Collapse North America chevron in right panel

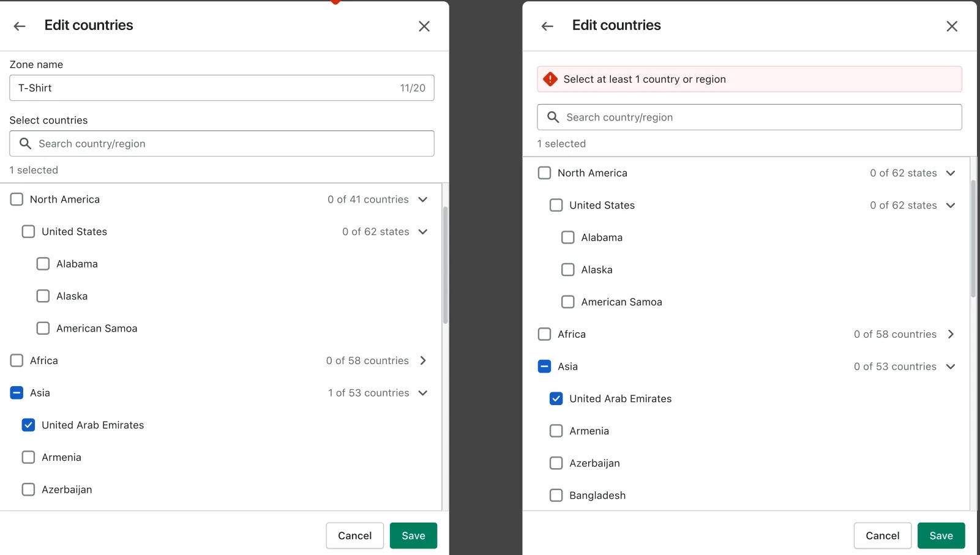pyautogui.click(x=951, y=173)
